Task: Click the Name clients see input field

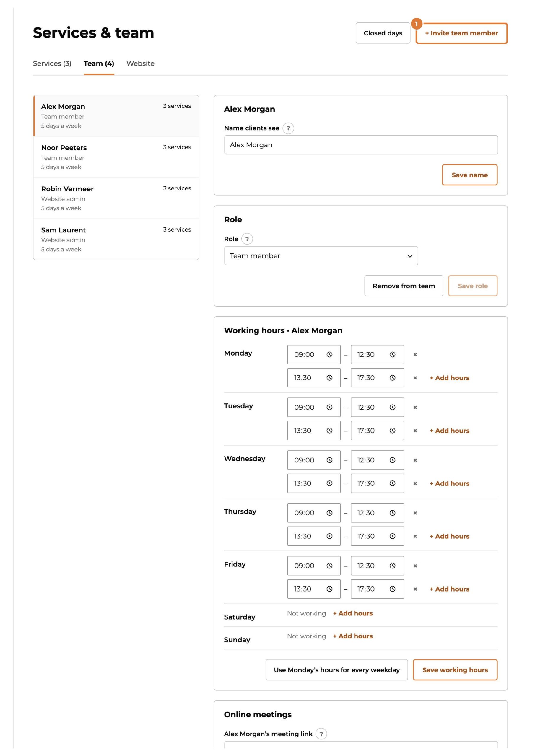Action: [361, 145]
